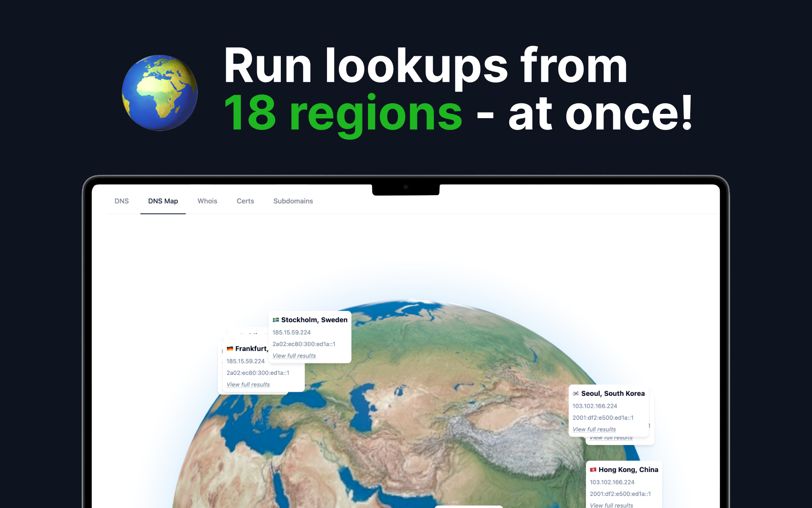Viewport: 812px width, 508px height.
Task: Go to the Subdomains tab
Action: pyautogui.click(x=293, y=201)
